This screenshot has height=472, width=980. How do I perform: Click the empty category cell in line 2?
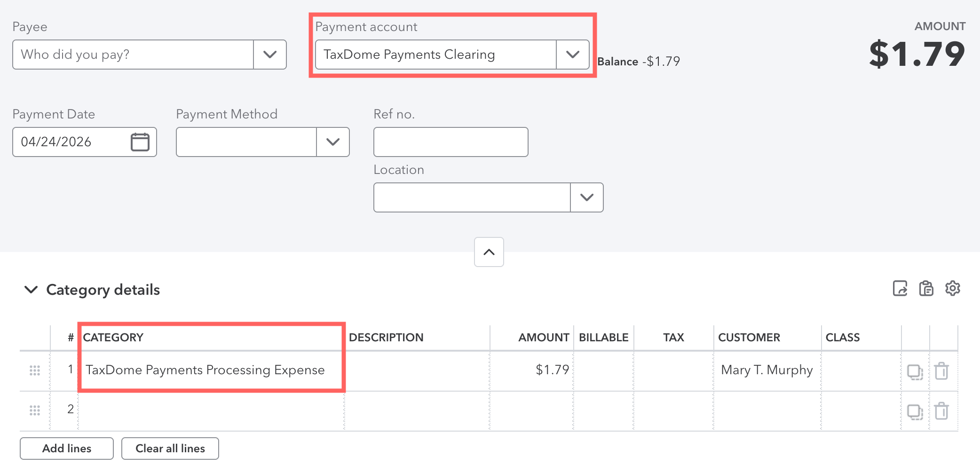click(x=211, y=411)
